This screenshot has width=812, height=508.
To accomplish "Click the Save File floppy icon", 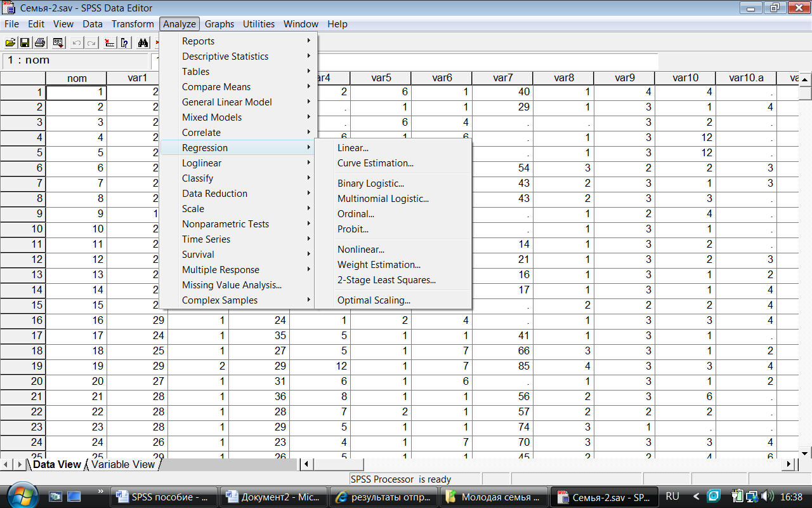I will click(x=25, y=43).
